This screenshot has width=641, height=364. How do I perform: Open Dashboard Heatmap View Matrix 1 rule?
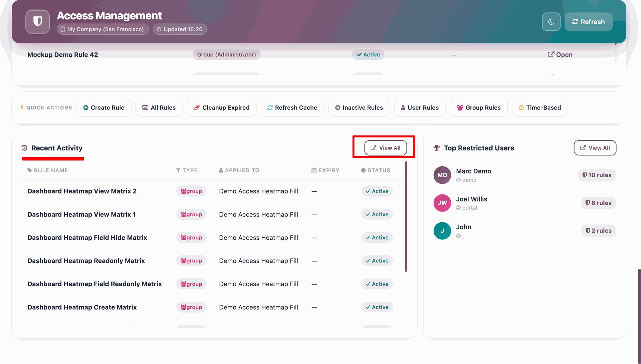(81, 215)
